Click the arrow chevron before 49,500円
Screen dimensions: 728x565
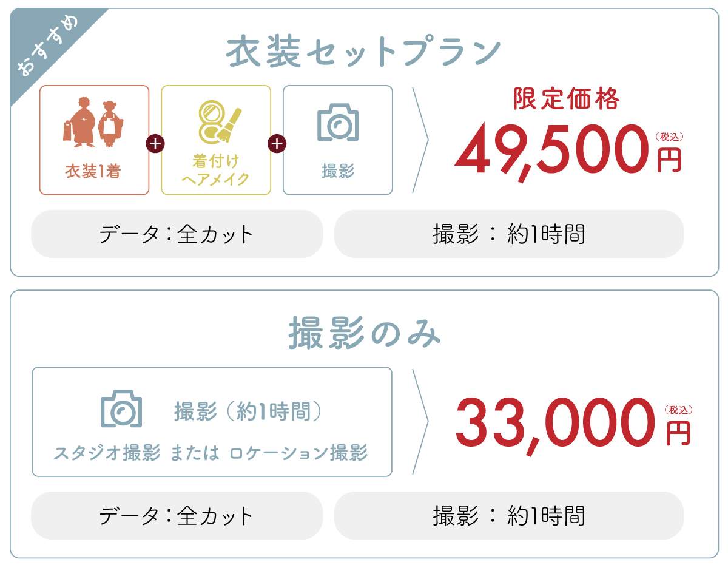point(421,140)
